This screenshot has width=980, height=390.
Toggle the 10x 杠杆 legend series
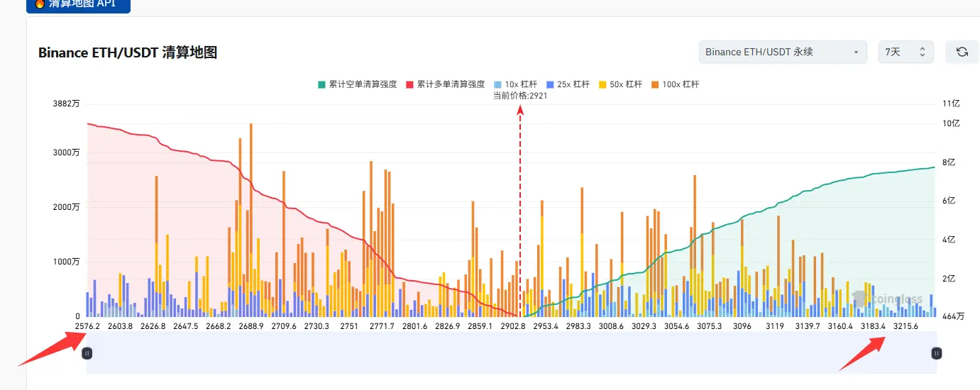(515, 84)
